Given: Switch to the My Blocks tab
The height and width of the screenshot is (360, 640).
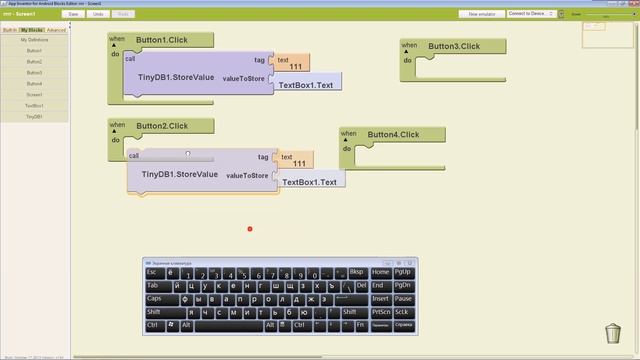Looking at the screenshot, I should point(32,30).
